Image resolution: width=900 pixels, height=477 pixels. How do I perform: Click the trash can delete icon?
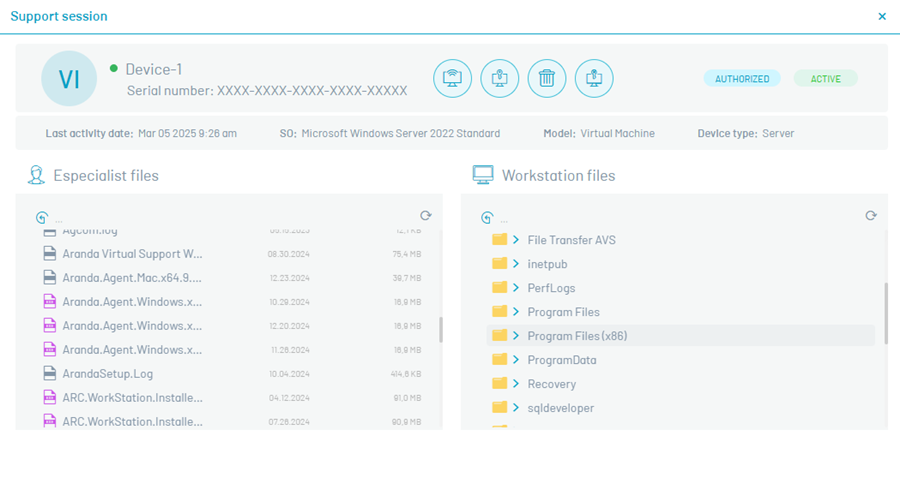[x=547, y=78]
